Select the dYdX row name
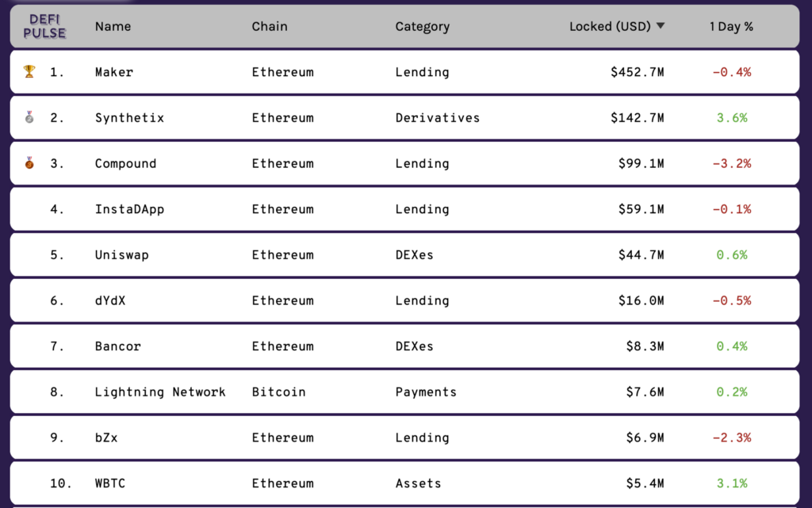812x508 pixels. (109, 300)
